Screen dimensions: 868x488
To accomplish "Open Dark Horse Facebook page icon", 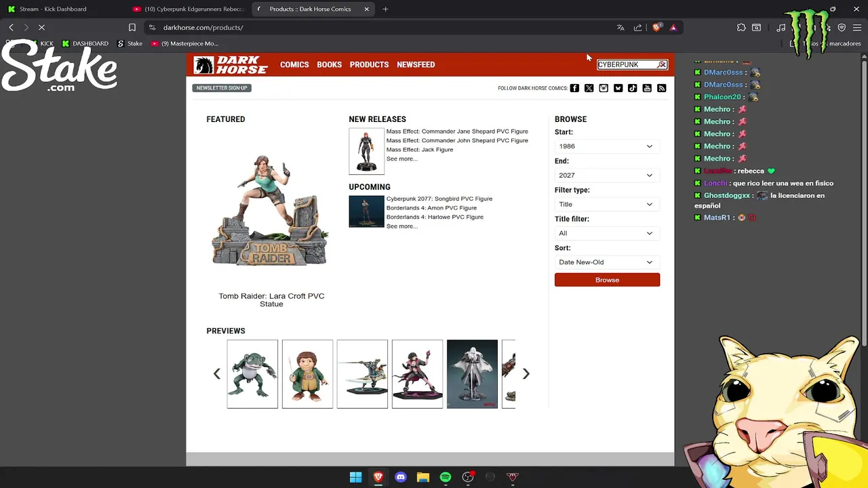I will point(574,88).
